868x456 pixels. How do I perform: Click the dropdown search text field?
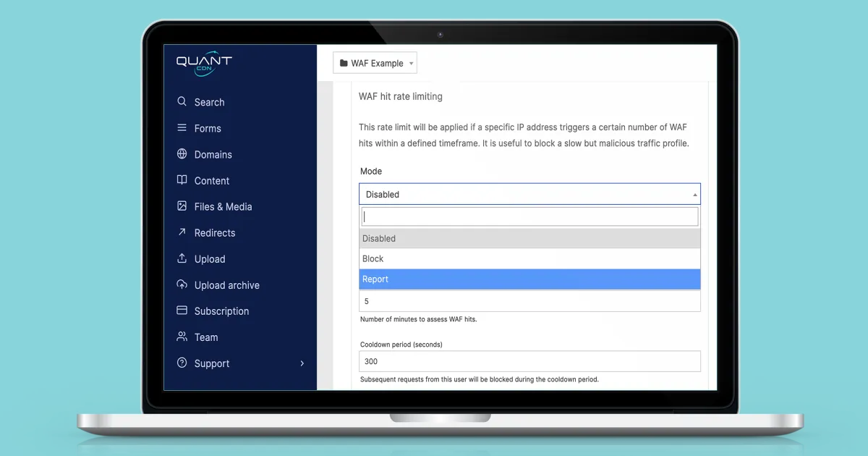[529, 216]
